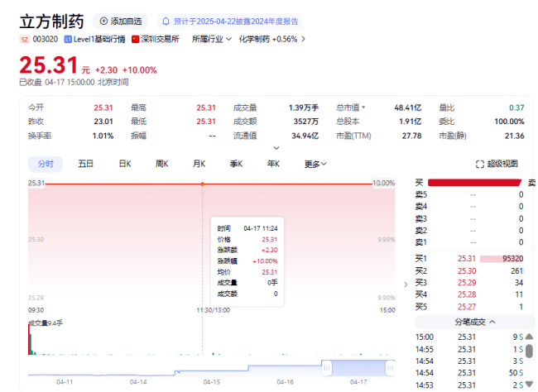Click the 换手率 value 1.01%
538x392 pixels.
[103, 136]
